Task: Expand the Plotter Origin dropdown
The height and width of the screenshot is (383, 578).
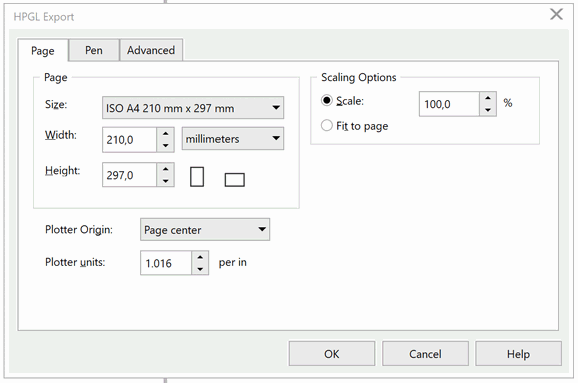Action: coord(205,229)
